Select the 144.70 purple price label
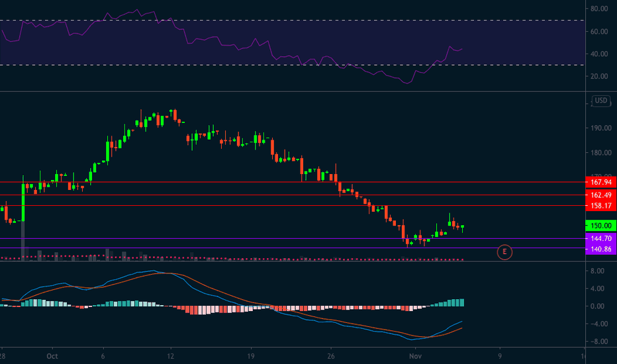 [601, 238]
